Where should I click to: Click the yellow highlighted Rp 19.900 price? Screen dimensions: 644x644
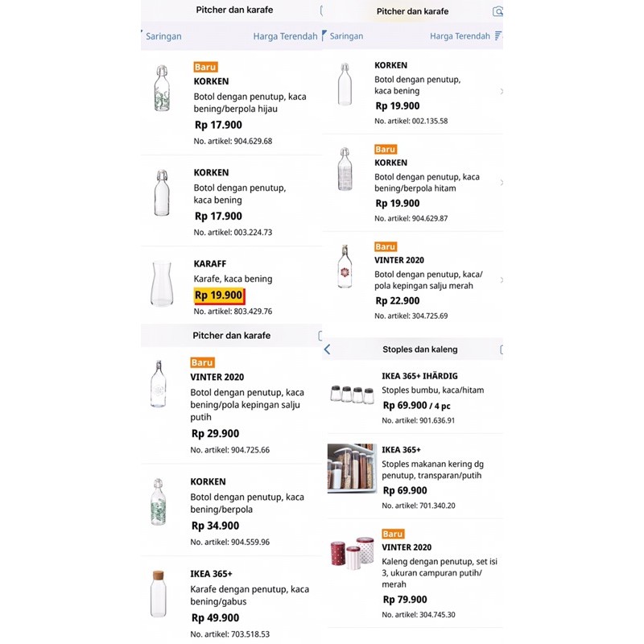pyautogui.click(x=219, y=295)
